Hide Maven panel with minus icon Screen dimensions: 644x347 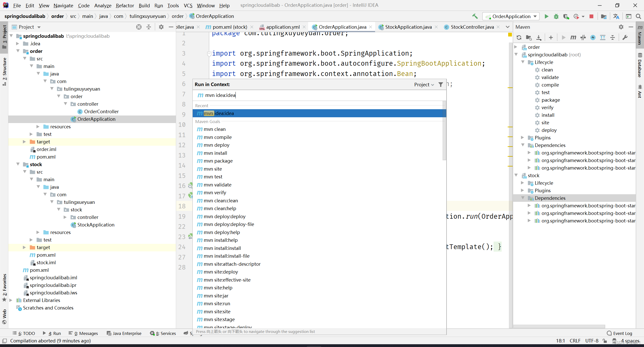click(631, 27)
